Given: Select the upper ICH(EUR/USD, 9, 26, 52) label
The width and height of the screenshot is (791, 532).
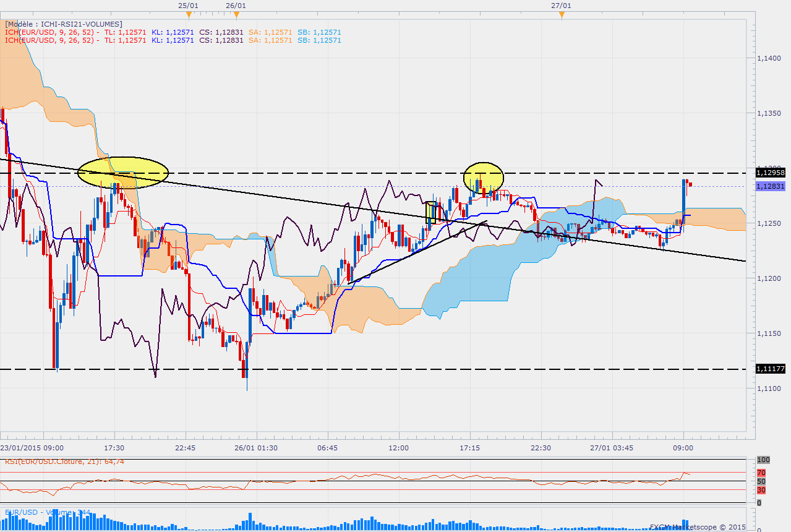Looking at the screenshot, I should (49, 32).
